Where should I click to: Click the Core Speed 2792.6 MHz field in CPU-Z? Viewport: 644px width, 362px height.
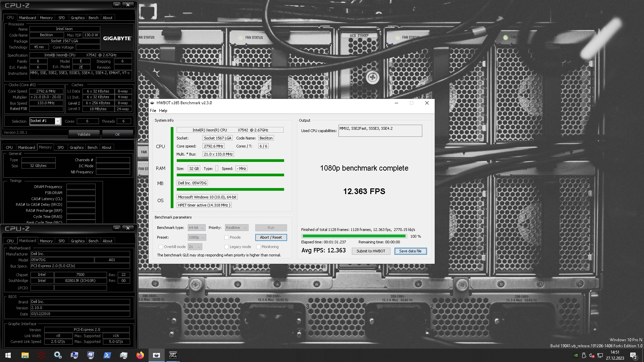[x=46, y=91]
